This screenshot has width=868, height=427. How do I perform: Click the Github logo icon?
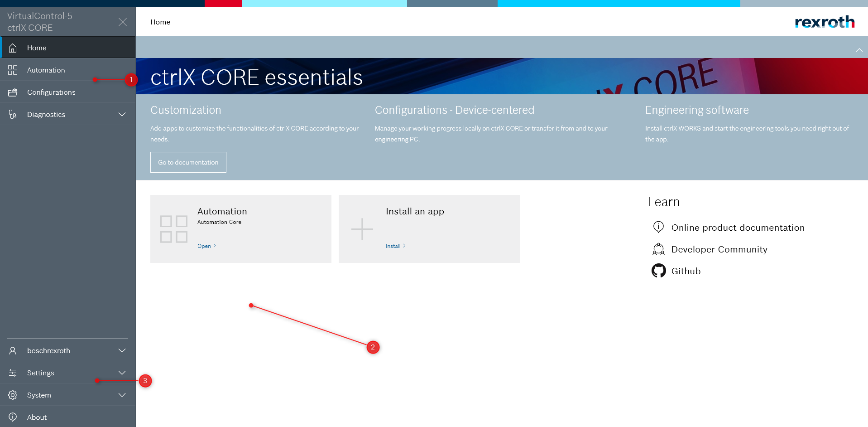click(658, 271)
